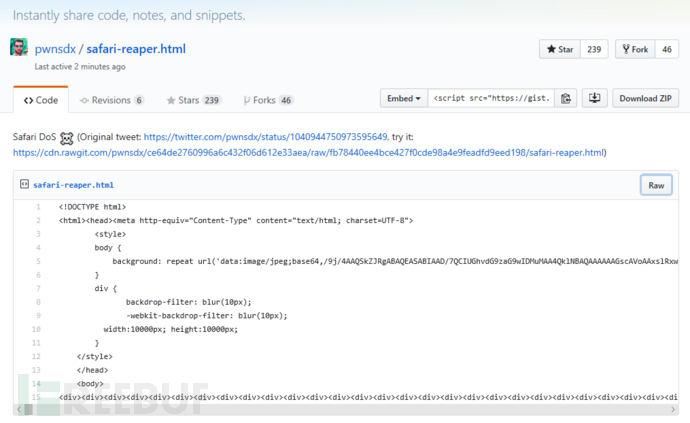Select code line number 5
This screenshot has height=423, width=690.
click(38, 261)
